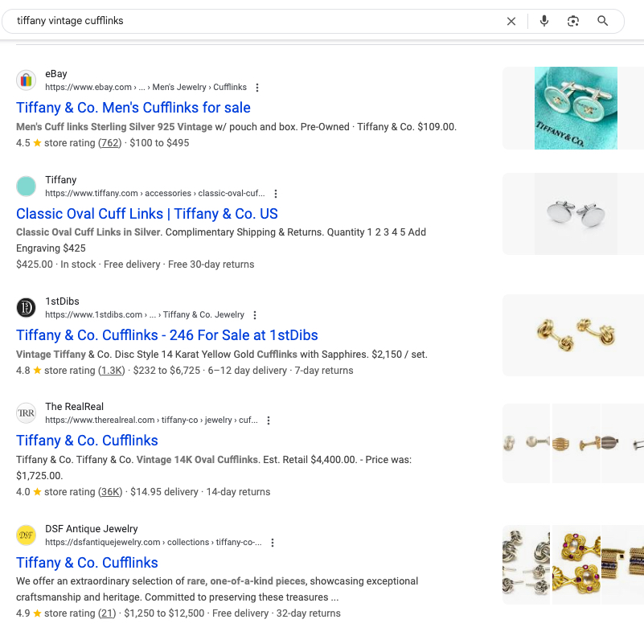
Task: Click The RealReal site name
Action: [x=74, y=407]
